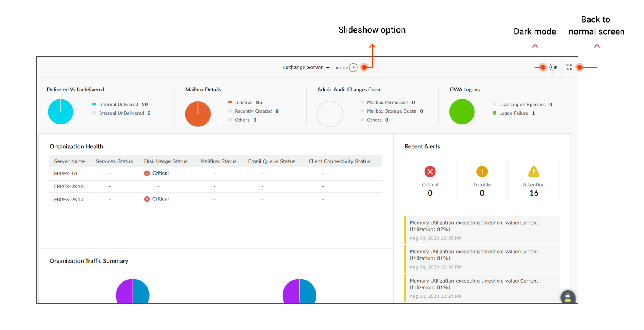Click the Recent Alerts heading
This screenshot has height=330, width=644.
point(422,147)
